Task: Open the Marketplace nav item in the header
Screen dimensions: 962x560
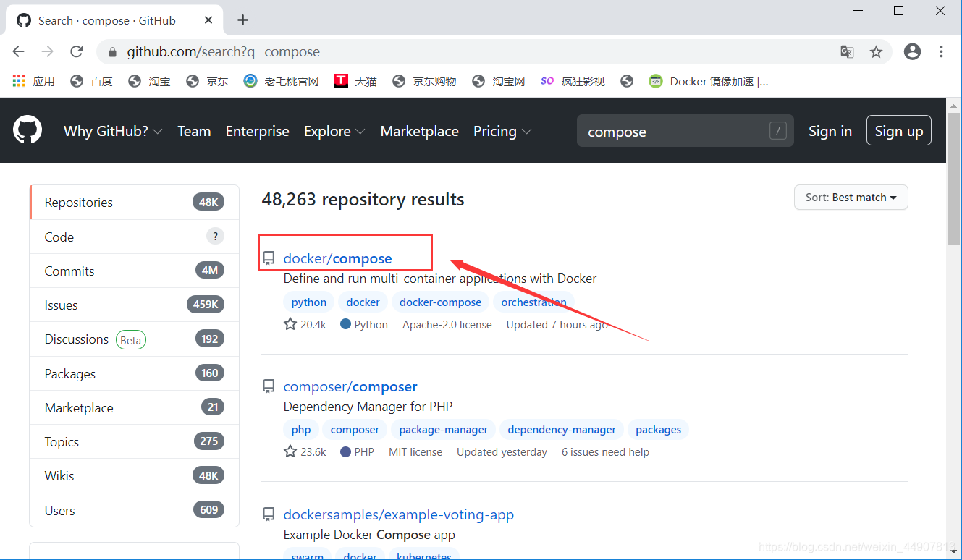Action: click(x=419, y=131)
